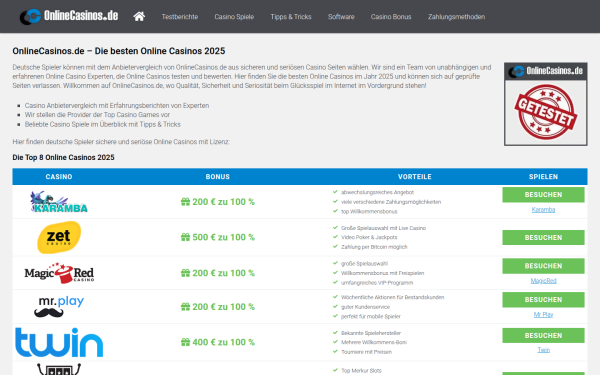600x375 pixels.
Task: Visit mr.play via Besuchen button
Action: pyautogui.click(x=543, y=300)
